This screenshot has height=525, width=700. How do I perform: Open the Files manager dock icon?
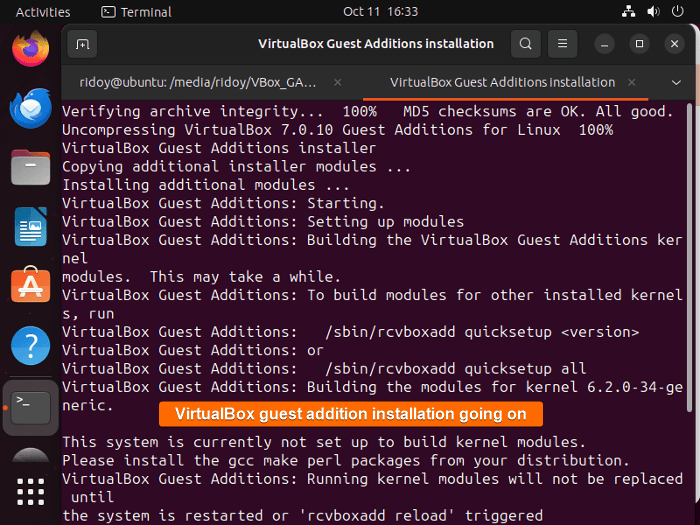(30, 167)
